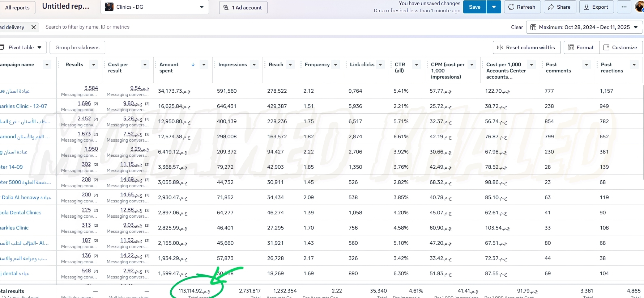Open the more options ellipsis menu
The width and height of the screenshot is (644, 298).
(x=624, y=7)
